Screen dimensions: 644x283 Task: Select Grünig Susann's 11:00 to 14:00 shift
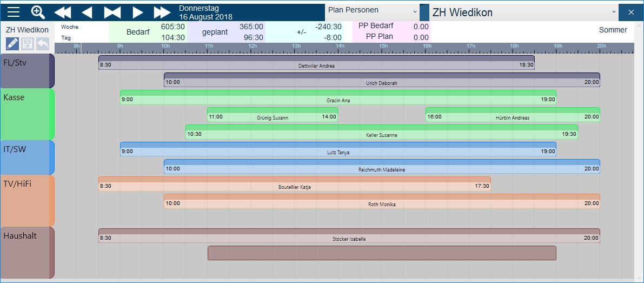[x=272, y=115]
